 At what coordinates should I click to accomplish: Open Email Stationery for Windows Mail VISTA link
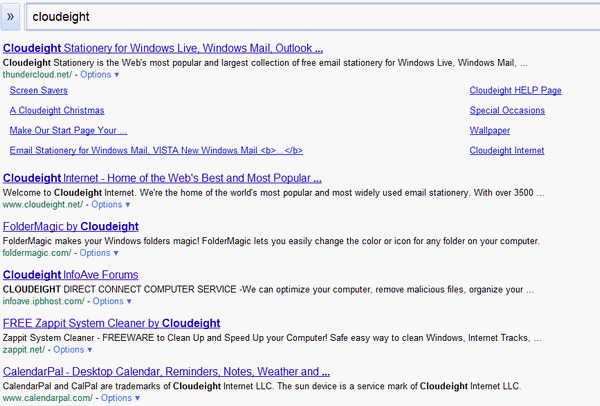(x=156, y=150)
